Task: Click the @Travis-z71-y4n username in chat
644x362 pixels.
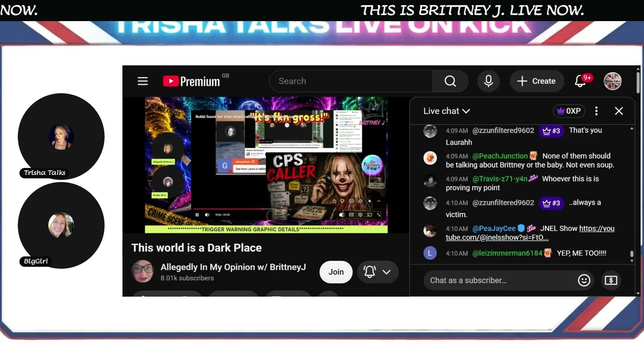Action: (x=500, y=178)
